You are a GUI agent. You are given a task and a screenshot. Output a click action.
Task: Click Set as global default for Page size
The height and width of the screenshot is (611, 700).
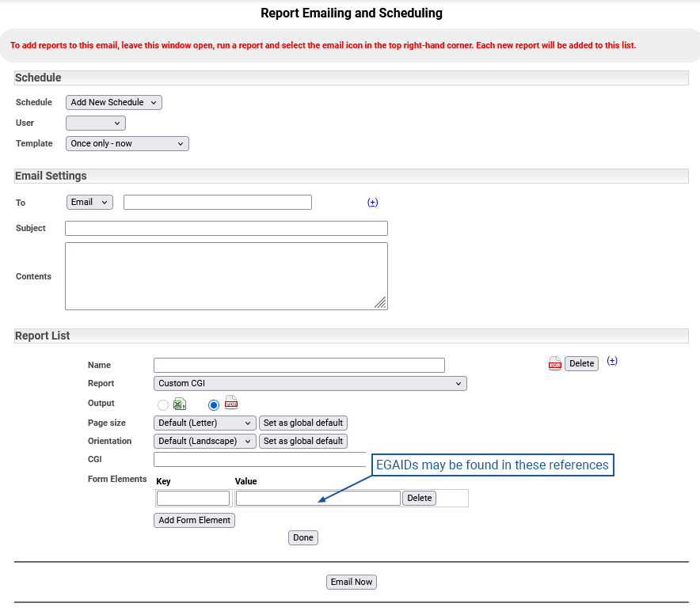tap(303, 423)
